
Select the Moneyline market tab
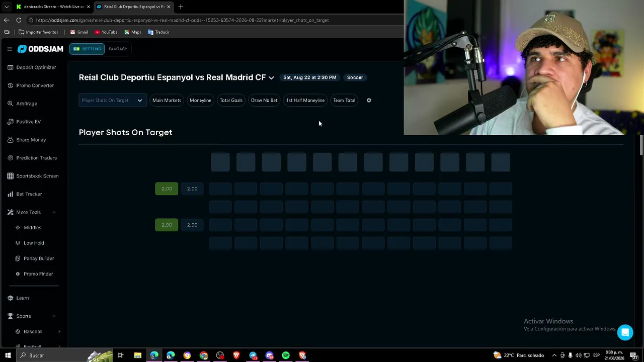(x=200, y=100)
